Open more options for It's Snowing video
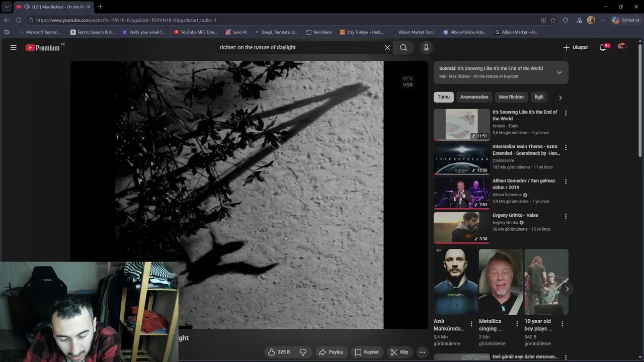644x362 pixels. tap(566, 113)
